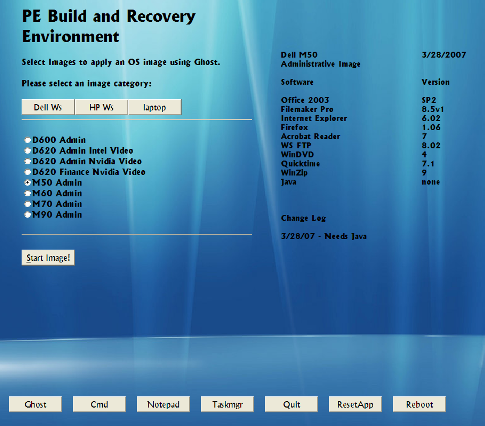Click the 'WS FTP' software entry
The width and height of the screenshot is (485, 426).
[296, 145]
